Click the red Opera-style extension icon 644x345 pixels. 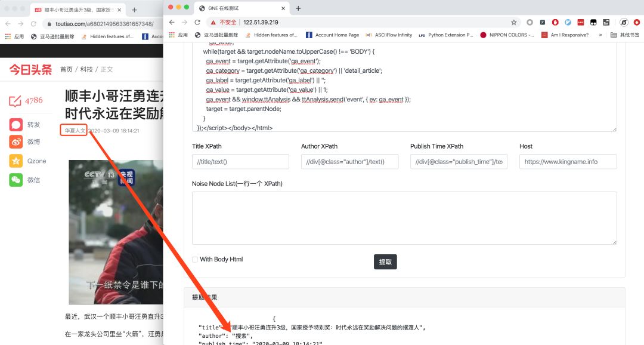tap(555, 22)
